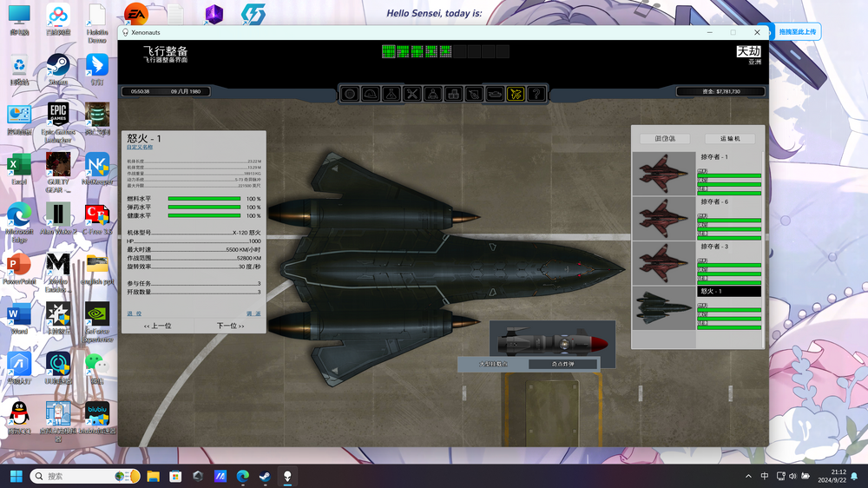Click the 弹药水平 ammo level bar
868x488 pixels.
point(204,208)
